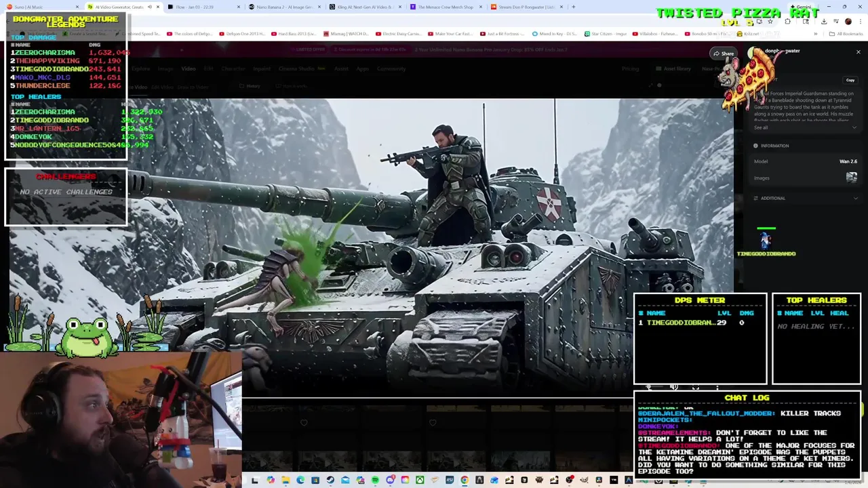Click the History button
The width and height of the screenshot is (868, 488).
250,86
